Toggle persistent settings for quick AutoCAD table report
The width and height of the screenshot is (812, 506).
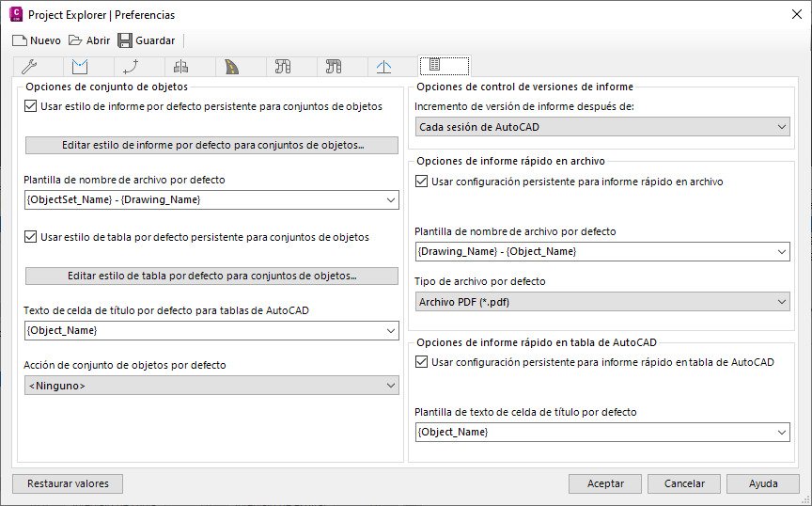pyautogui.click(x=421, y=362)
